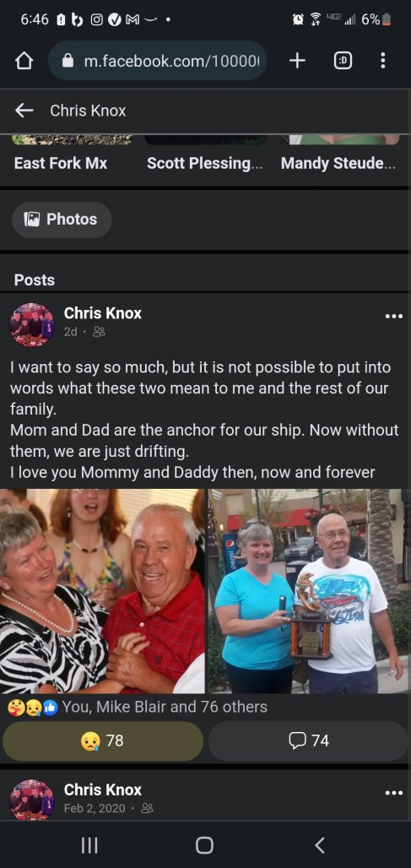
Task: Open options for the 2d post
Action: click(x=393, y=317)
